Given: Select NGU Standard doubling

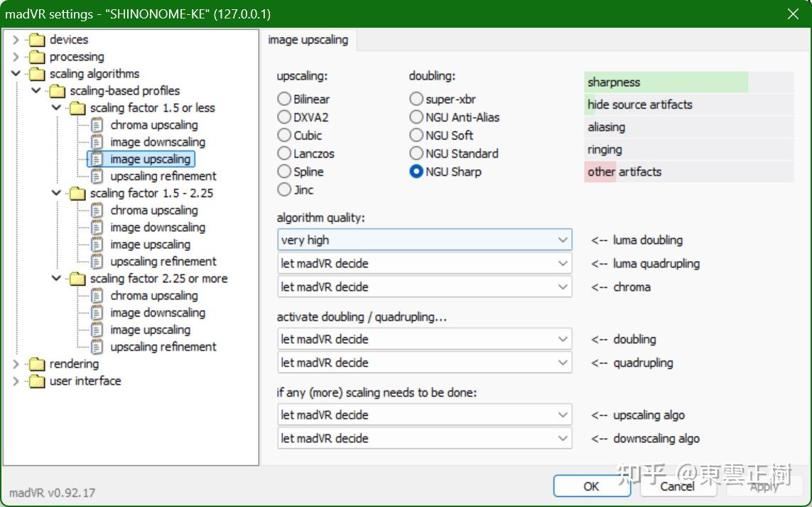Looking at the screenshot, I should [x=416, y=154].
